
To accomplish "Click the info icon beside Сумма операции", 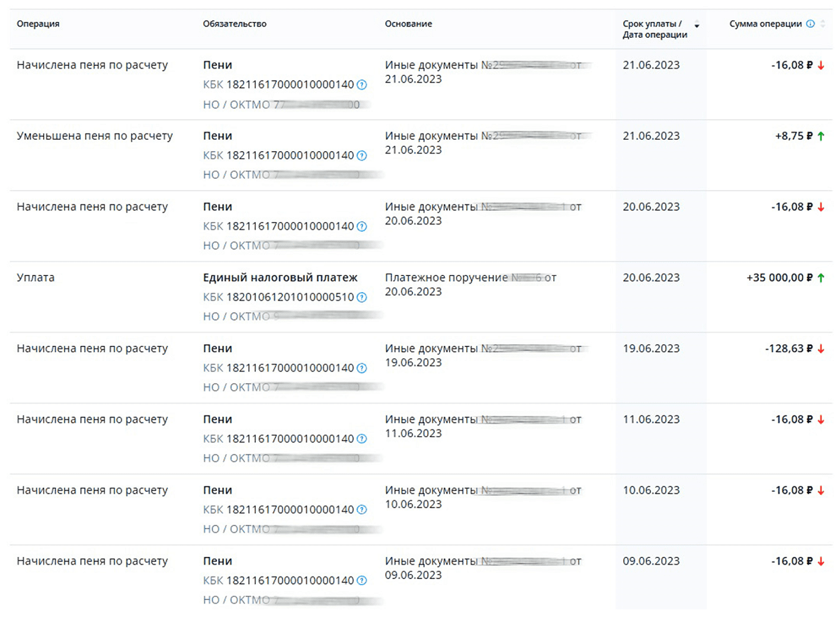I will 810,24.
